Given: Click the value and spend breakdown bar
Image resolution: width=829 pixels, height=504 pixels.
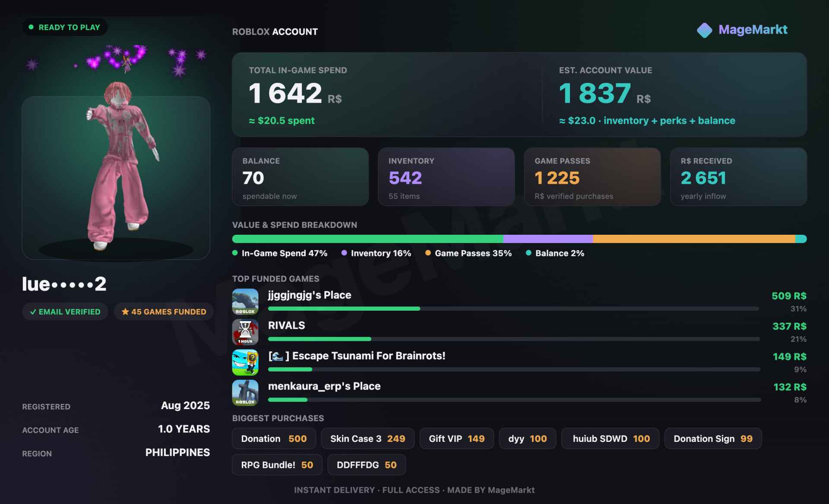Looking at the screenshot, I should 519,239.
